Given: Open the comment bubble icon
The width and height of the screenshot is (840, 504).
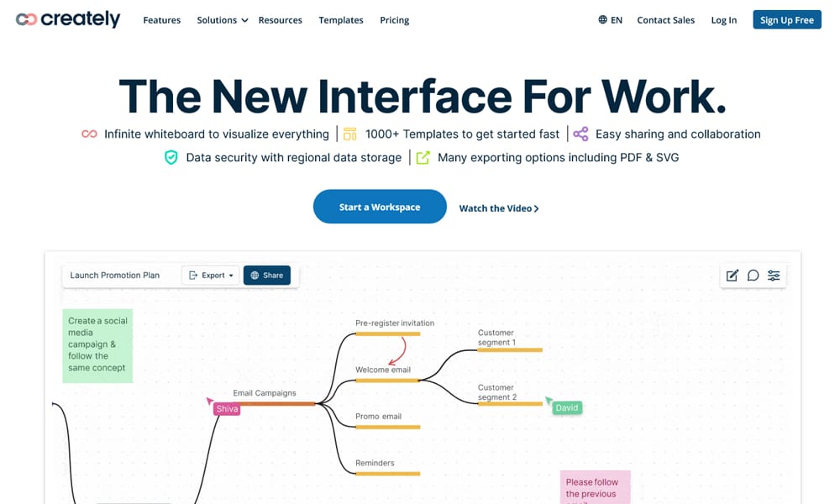Looking at the screenshot, I should coord(753,276).
